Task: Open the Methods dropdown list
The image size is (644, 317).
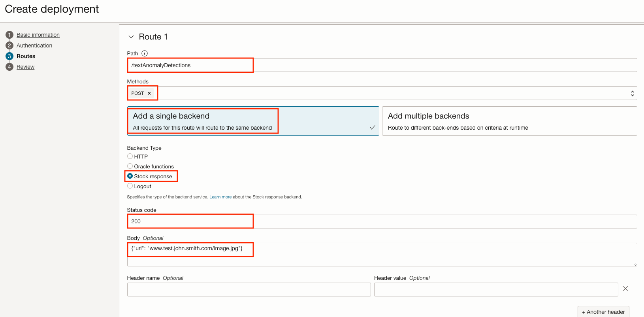Action: (632, 93)
